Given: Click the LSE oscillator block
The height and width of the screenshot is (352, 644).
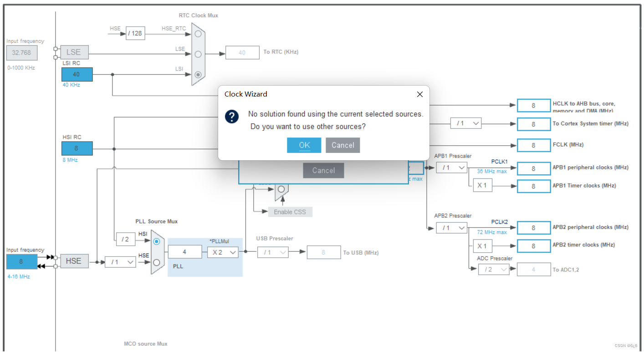Looking at the screenshot, I should pyautogui.click(x=74, y=52).
